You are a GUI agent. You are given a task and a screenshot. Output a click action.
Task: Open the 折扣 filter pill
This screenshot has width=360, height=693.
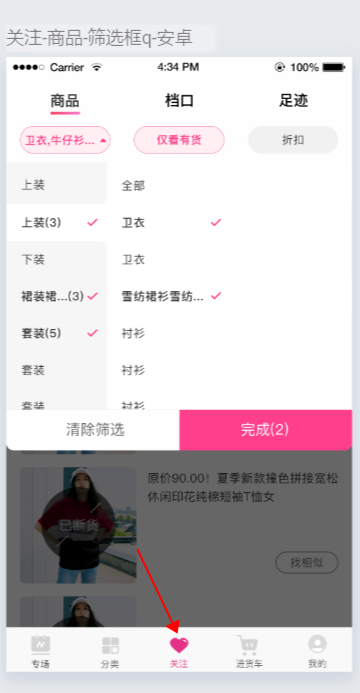point(293,140)
